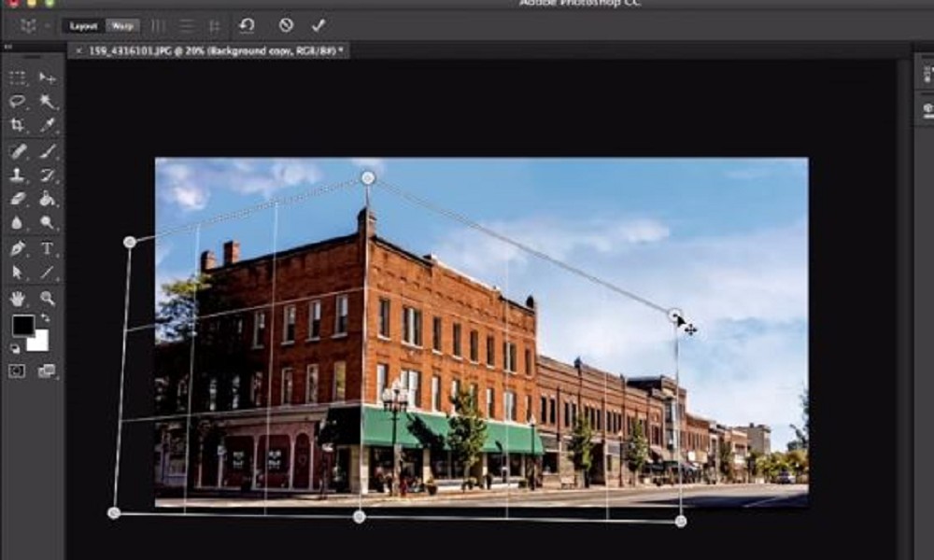
Task: Select the Clone Stamp tool
Action: pos(18,175)
